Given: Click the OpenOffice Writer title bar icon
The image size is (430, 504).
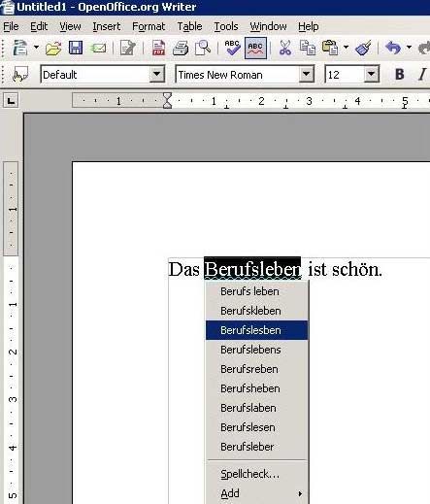Looking at the screenshot, I should tap(7, 7).
